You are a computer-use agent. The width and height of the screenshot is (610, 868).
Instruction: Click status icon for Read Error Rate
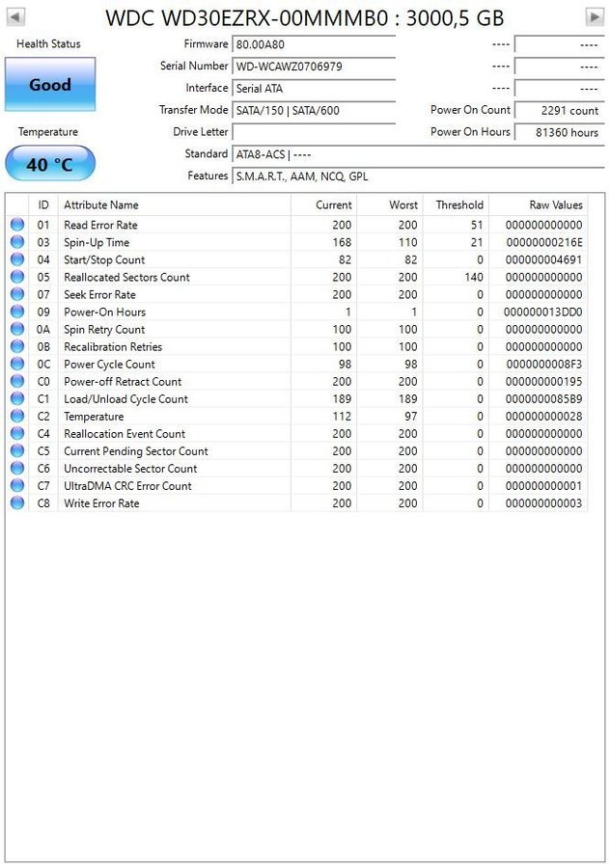click(17, 224)
